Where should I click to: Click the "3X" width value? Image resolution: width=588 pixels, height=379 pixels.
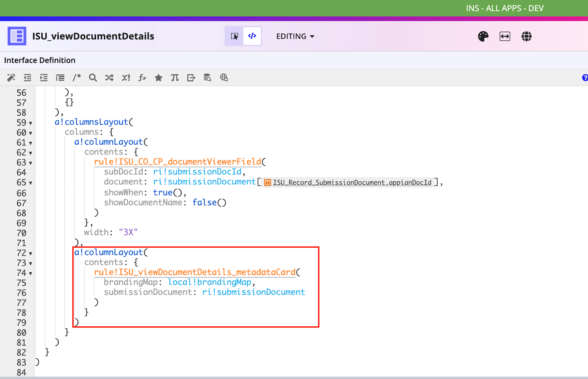coord(128,232)
